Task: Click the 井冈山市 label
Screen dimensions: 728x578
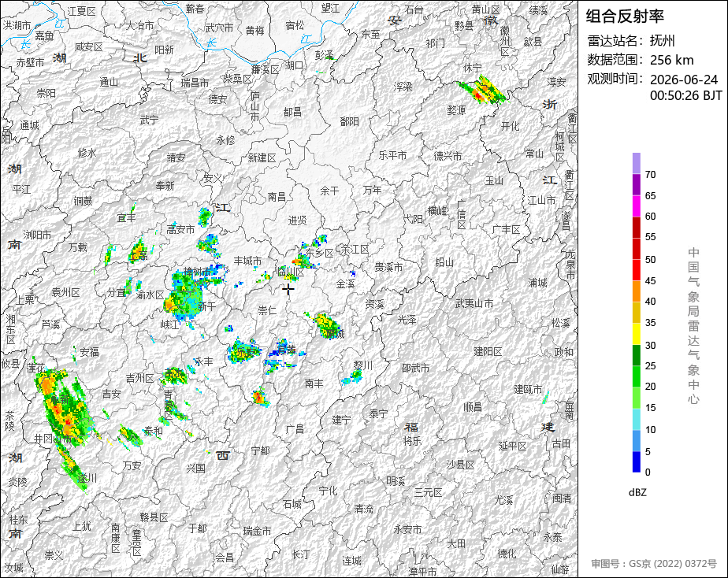Action: [53, 439]
